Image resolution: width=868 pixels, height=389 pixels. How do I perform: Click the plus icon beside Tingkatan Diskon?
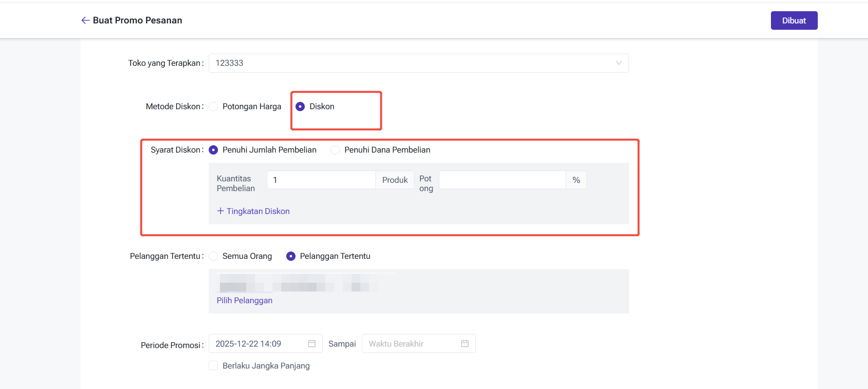click(x=220, y=211)
